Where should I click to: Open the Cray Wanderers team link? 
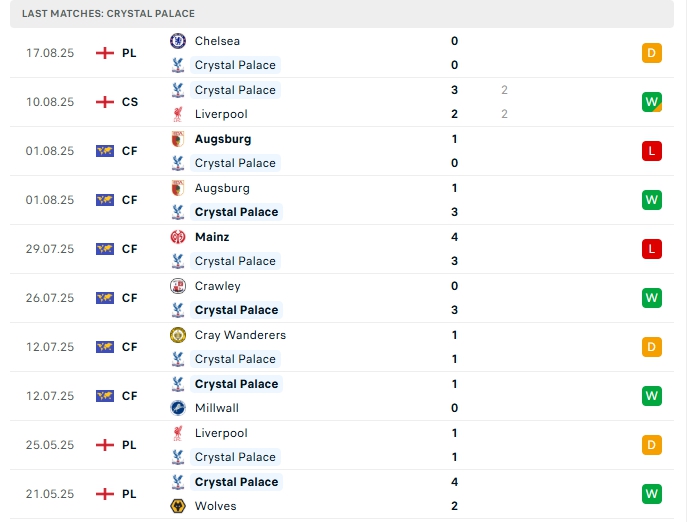(x=240, y=335)
